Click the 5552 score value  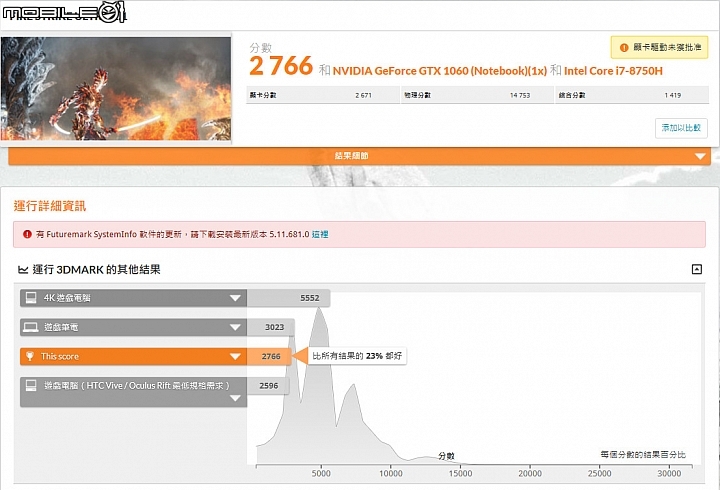tap(309, 298)
